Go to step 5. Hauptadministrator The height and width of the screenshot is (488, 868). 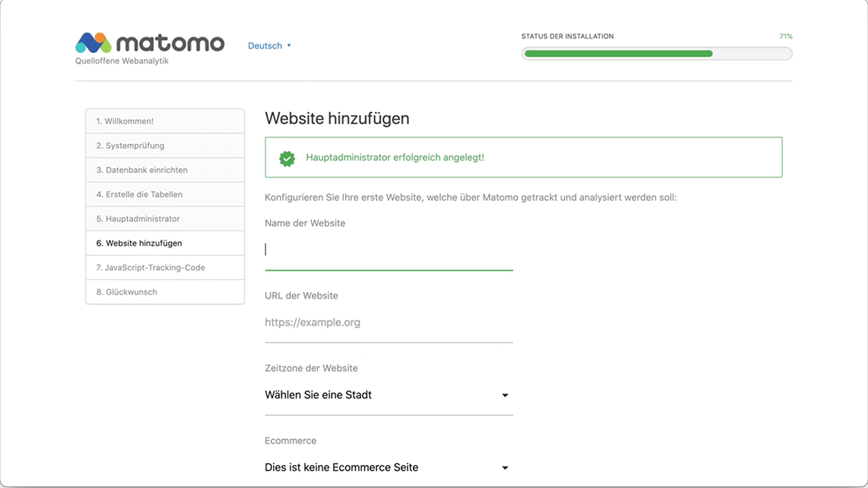[x=165, y=219]
